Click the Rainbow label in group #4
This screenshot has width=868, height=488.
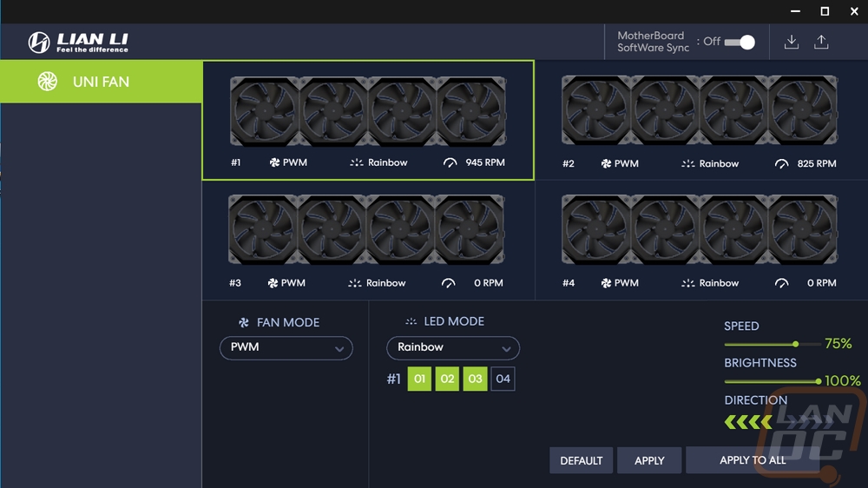click(719, 283)
